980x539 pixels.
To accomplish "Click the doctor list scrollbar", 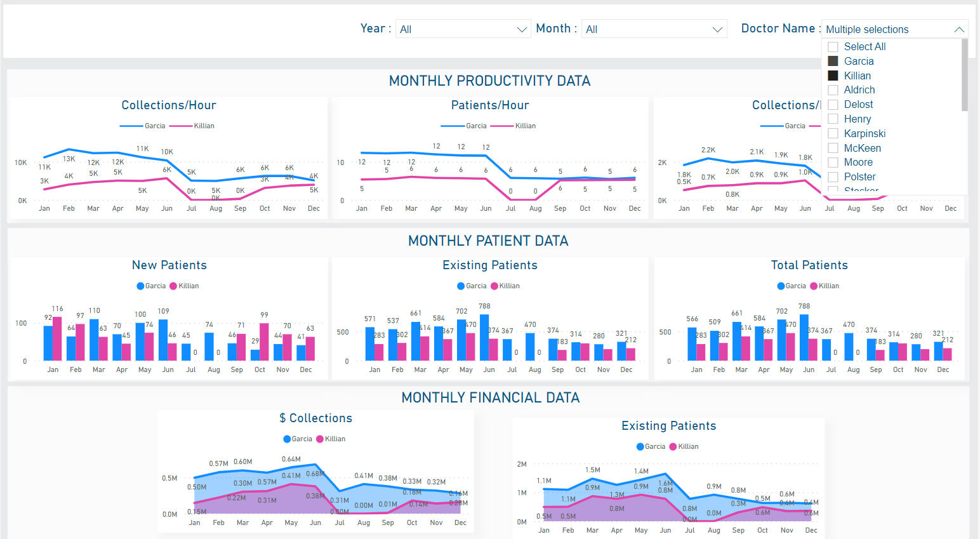I will point(965,76).
